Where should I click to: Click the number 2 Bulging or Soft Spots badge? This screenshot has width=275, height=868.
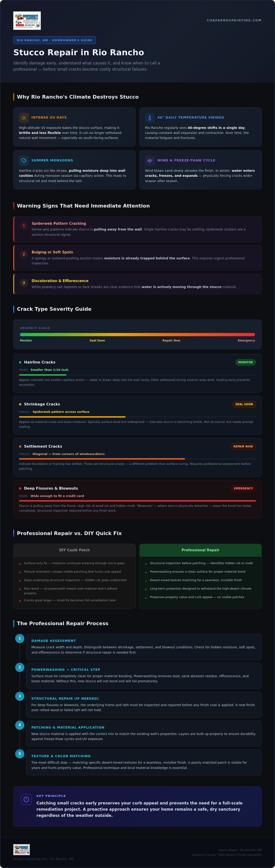click(x=24, y=254)
